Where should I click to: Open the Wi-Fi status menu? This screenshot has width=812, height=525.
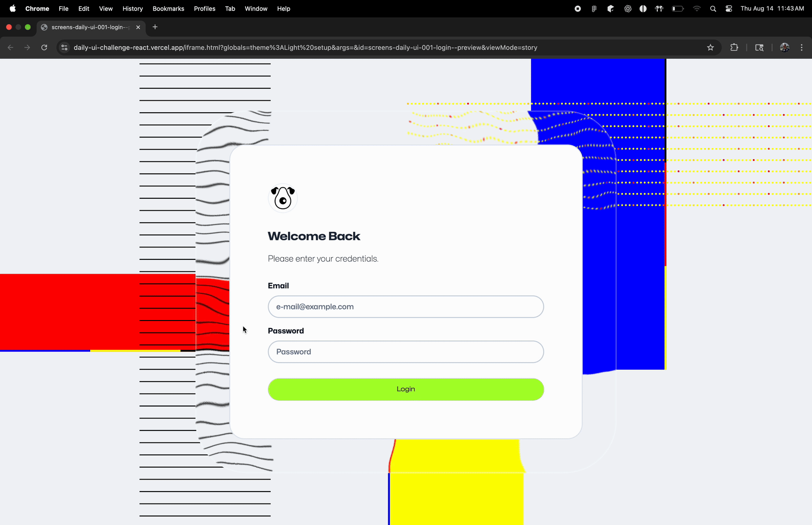696,8
